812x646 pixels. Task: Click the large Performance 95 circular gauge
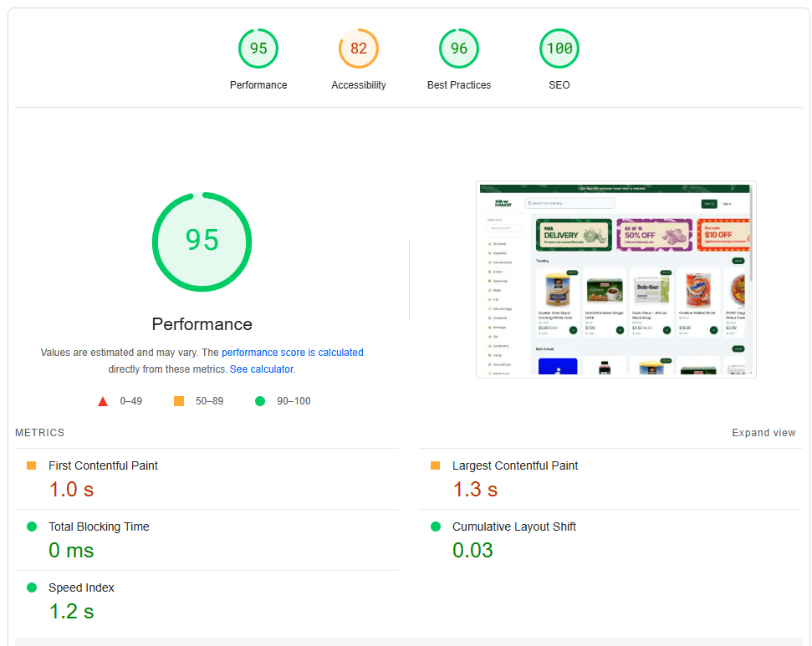[202, 242]
